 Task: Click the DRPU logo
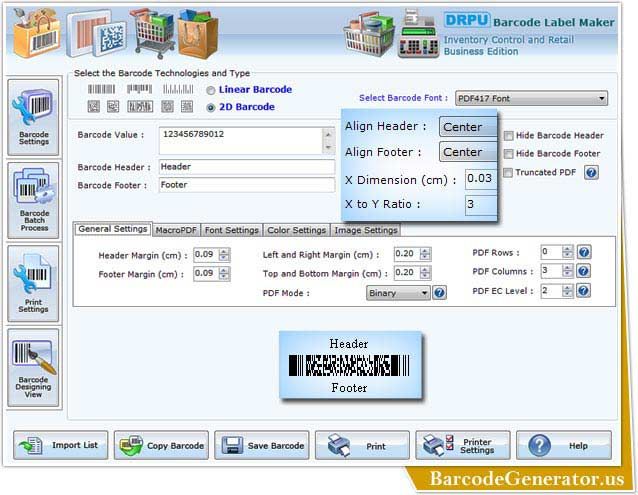pos(466,20)
